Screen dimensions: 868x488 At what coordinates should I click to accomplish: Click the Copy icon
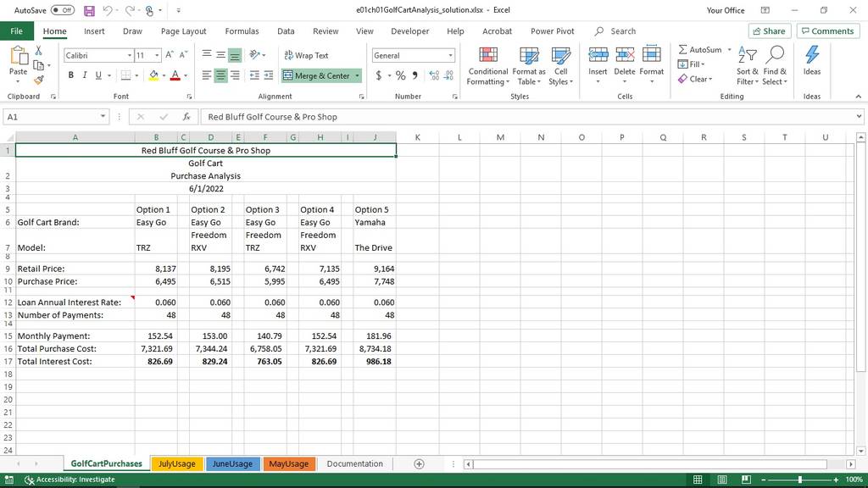tap(38, 65)
